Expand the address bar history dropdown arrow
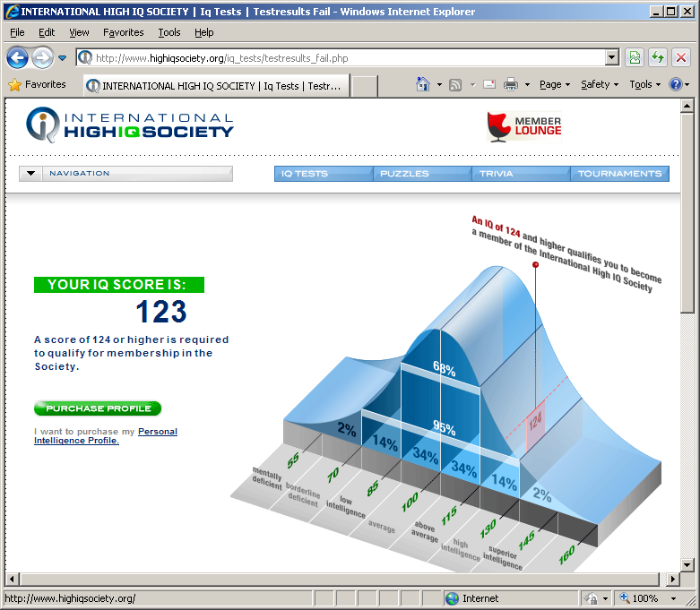 coord(611,58)
